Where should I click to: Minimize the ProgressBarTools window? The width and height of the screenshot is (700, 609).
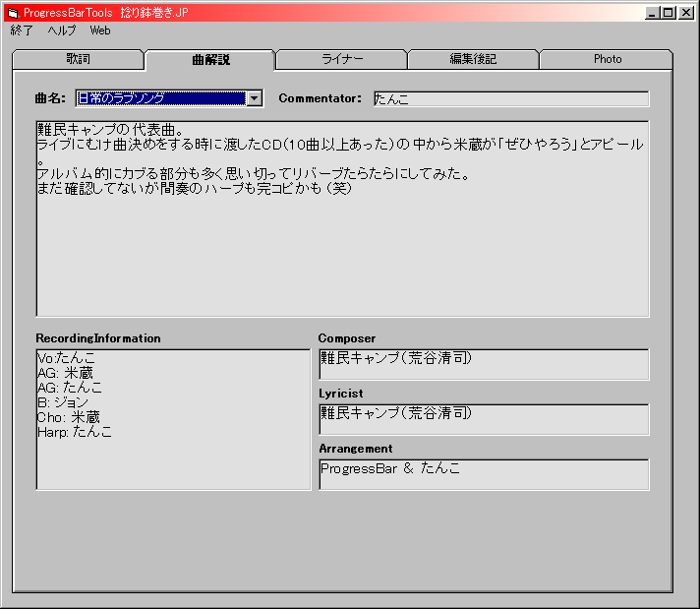[653, 13]
